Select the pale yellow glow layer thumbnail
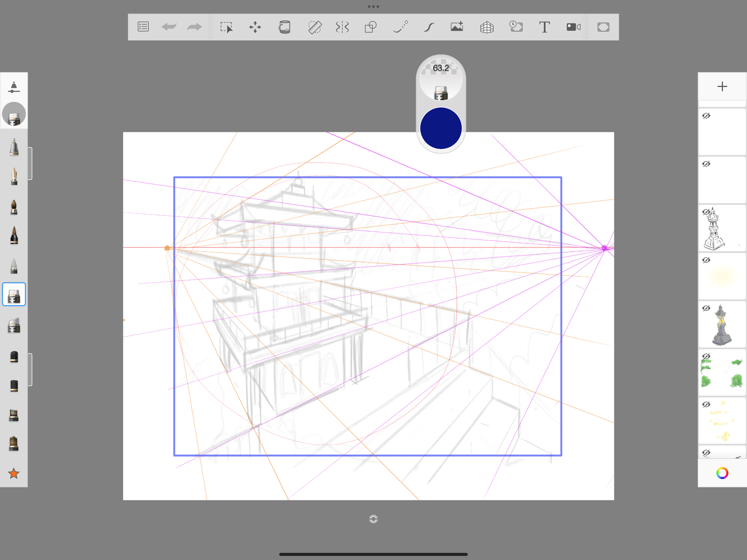 722,276
